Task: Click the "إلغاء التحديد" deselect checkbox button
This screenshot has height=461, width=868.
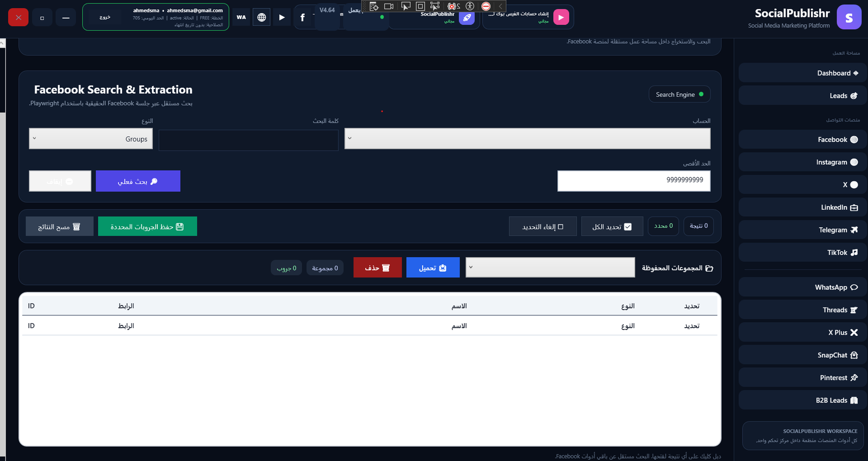Action: (542, 227)
